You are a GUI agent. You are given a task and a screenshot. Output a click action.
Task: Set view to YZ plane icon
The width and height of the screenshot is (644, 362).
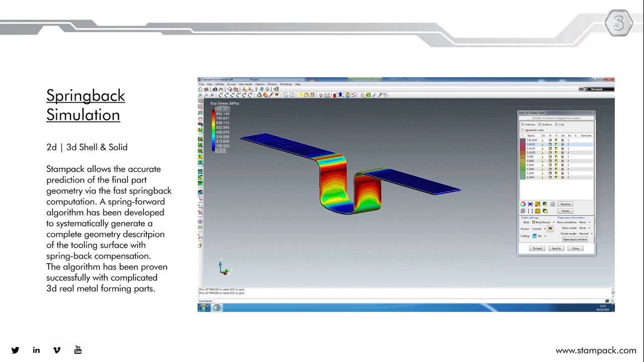click(x=232, y=95)
